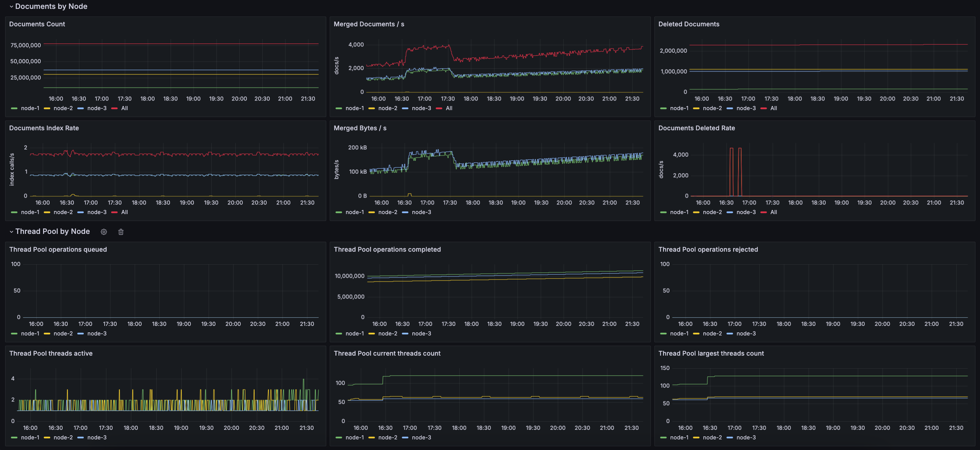
Task: Click the index calls/s axis title
Action: click(12, 170)
